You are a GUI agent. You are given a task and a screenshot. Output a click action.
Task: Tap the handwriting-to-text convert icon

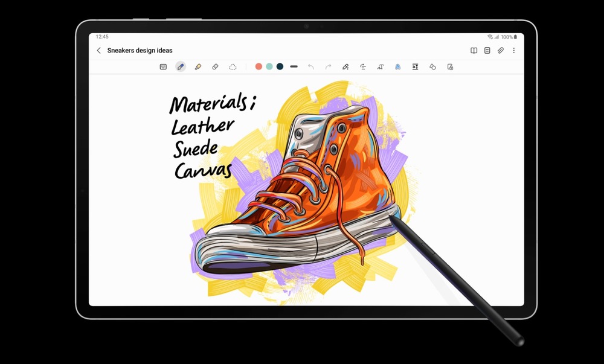tap(345, 66)
